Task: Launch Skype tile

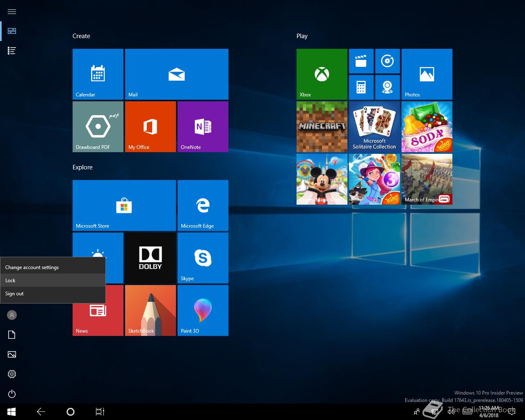Action: (x=203, y=258)
